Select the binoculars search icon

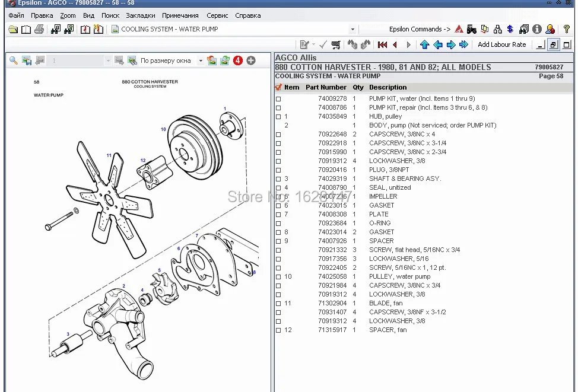pos(55,30)
